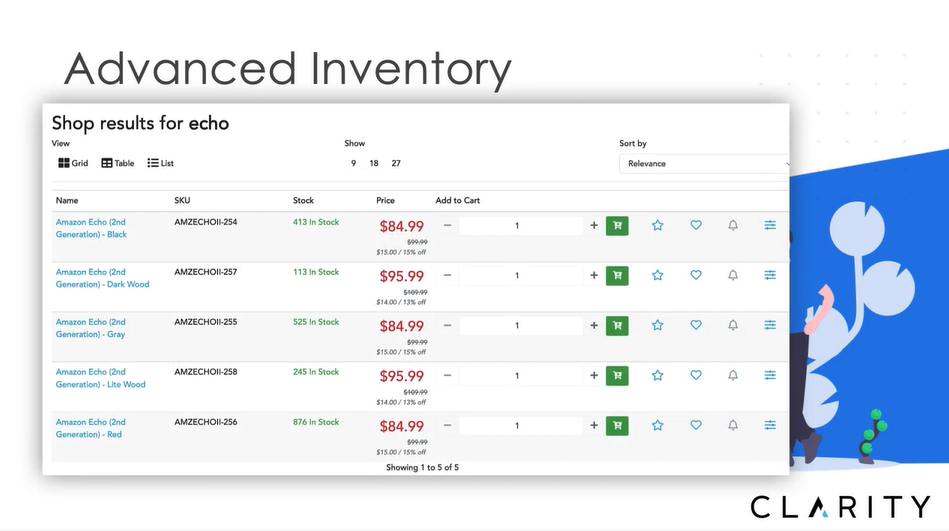Click star icon for Dark Wood Echo

657,276
